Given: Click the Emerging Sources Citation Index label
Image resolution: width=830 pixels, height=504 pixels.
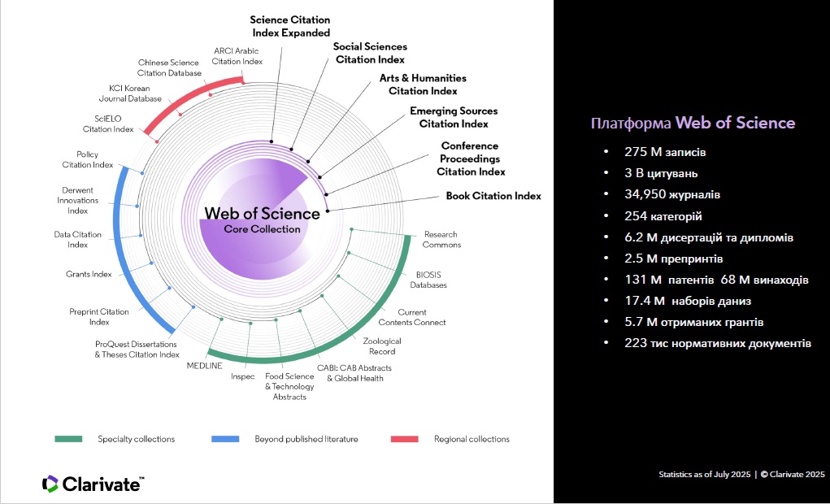Looking at the screenshot, I should pyautogui.click(x=454, y=117).
